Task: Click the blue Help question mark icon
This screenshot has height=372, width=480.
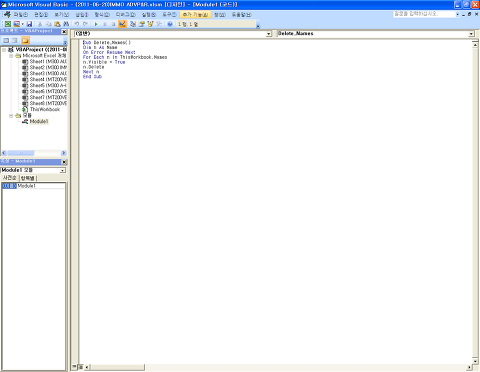Action: click(x=170, y=24)
